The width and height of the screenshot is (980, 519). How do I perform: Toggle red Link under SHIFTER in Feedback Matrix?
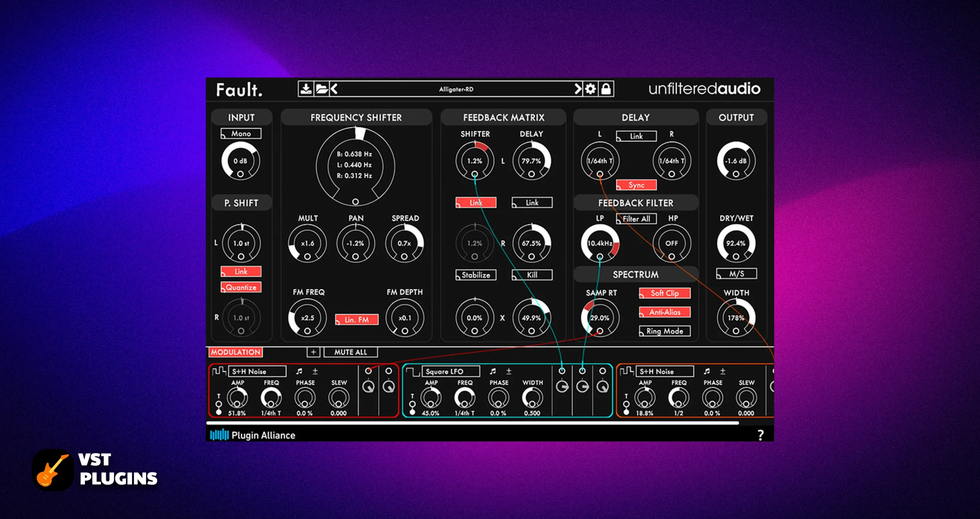click(x=476, y=202)
